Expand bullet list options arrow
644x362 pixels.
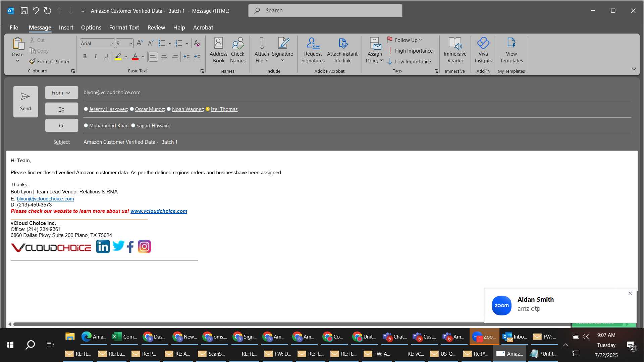[170, 43]
